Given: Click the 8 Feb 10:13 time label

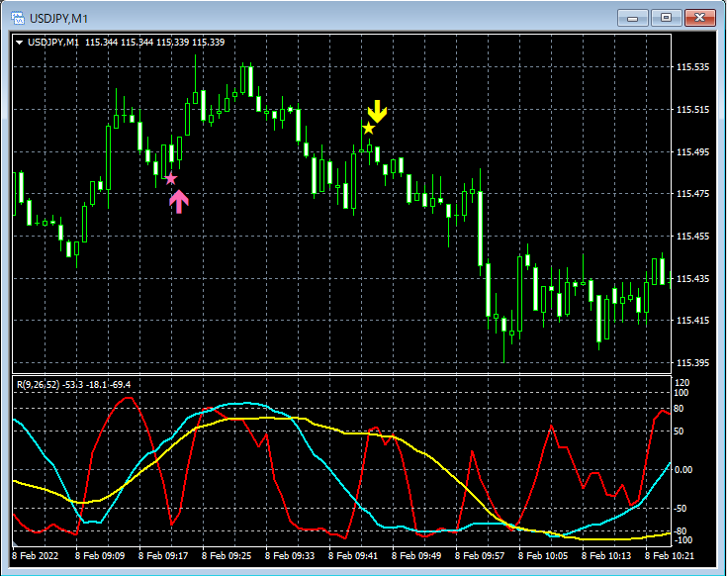Looking at the screenshot, I should tap(606, 556).
